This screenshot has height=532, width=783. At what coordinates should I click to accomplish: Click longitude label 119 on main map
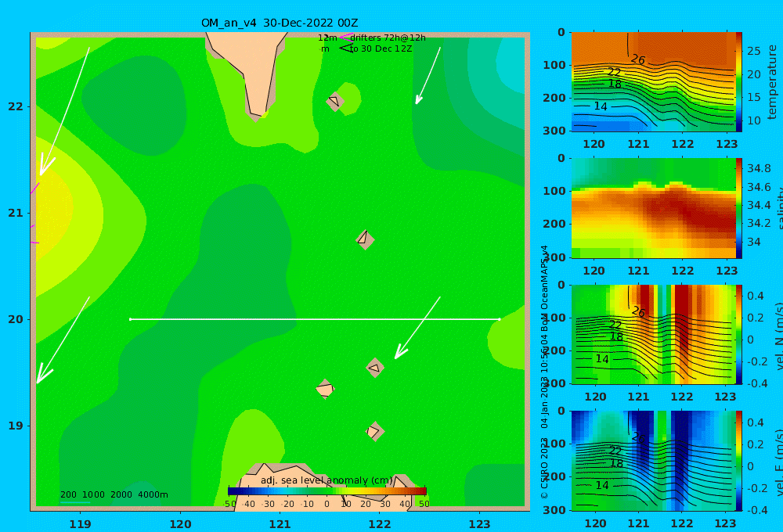(80, 524)
